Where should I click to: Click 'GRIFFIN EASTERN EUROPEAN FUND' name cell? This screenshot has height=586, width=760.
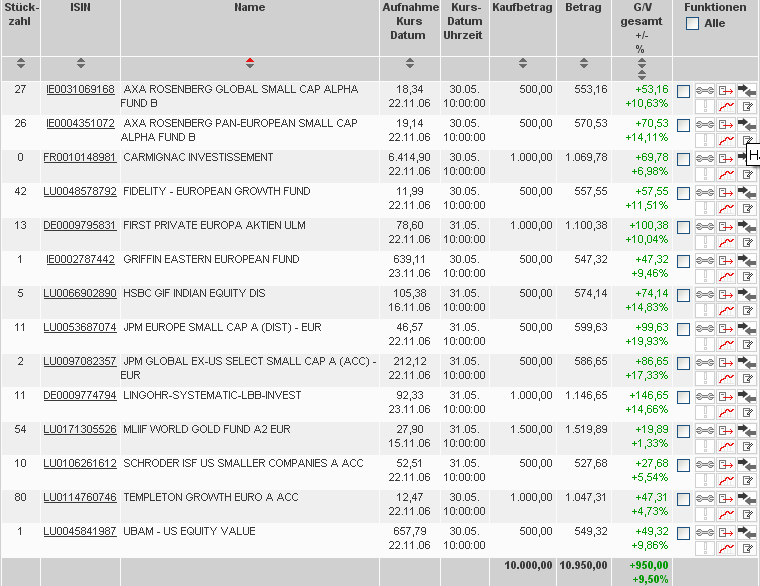(x=211, y=259)
